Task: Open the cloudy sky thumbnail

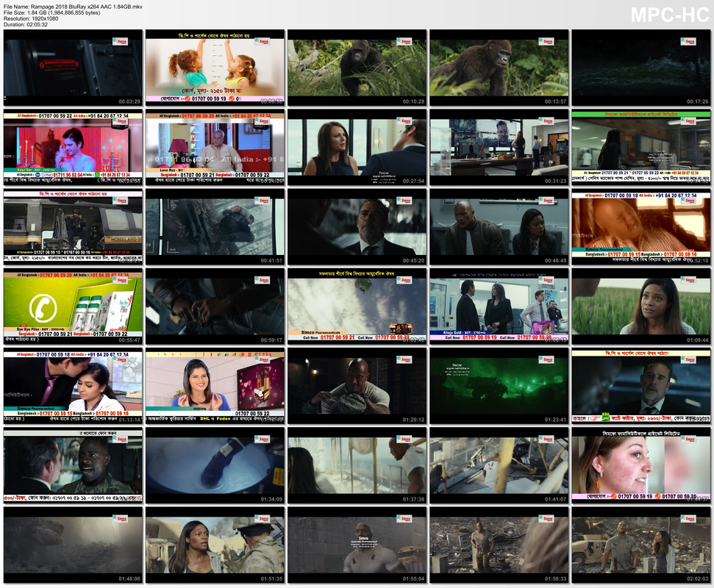Action: point(357,306)
